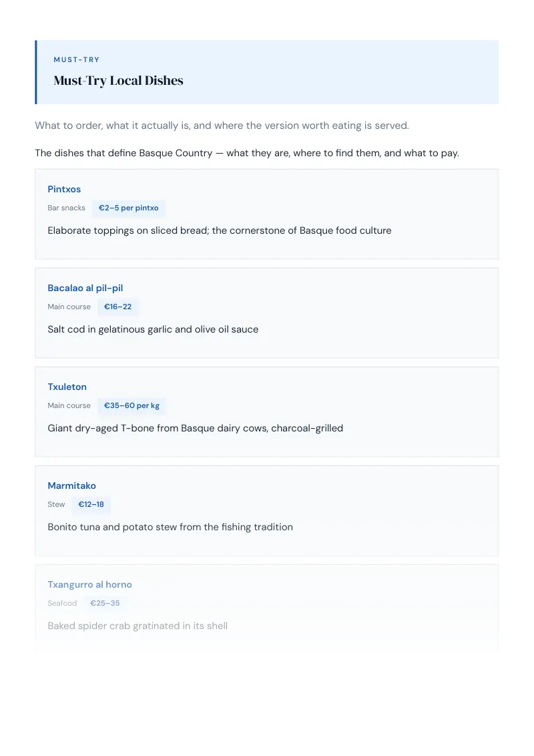
Task: Select the MUST-TRY section label
Action: 77,60
